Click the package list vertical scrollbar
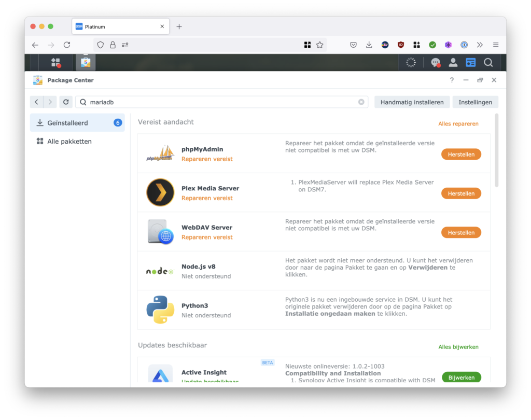Screen dimensions: 531x420 click(x=496, y=150)
